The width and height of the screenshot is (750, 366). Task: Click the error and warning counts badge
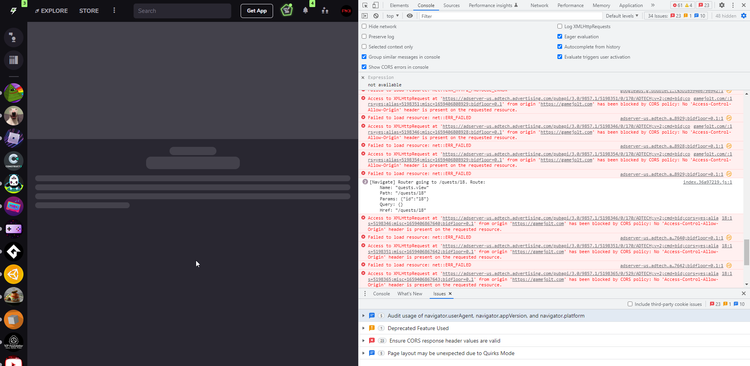[682, 5]
